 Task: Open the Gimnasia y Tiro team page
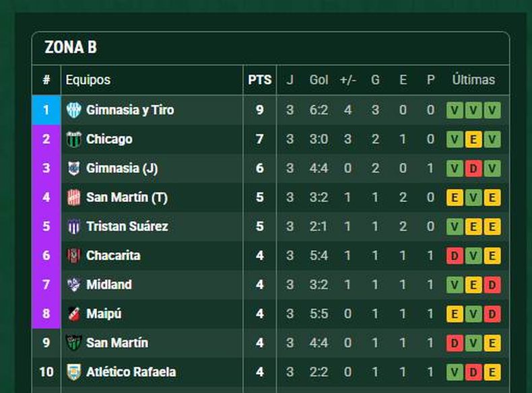tap(129, 110)
